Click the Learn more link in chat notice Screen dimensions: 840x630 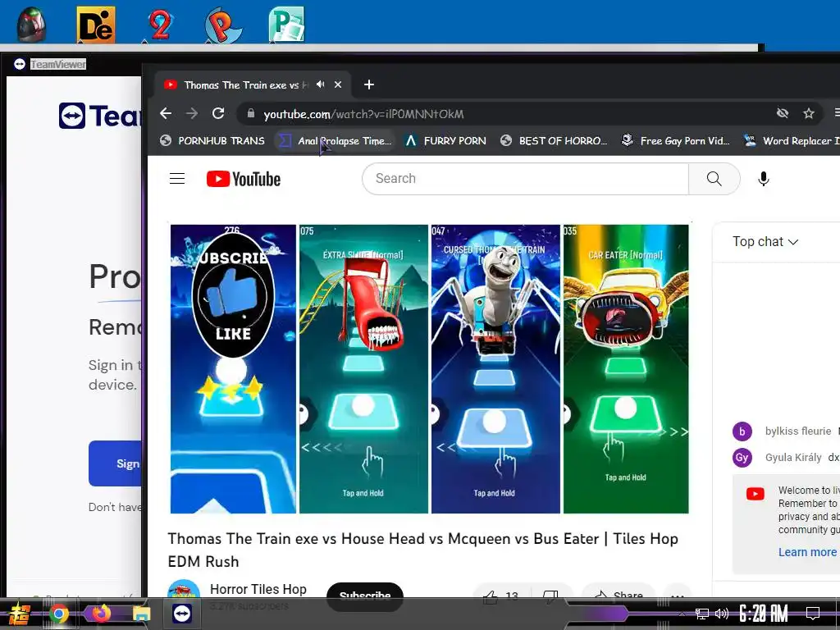point(807,552)
